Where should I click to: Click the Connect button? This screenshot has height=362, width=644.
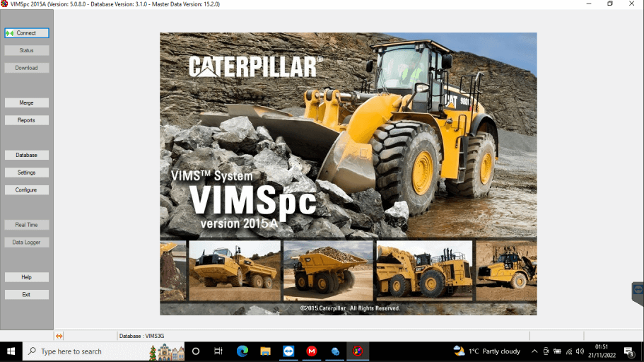tap(27, 33)
